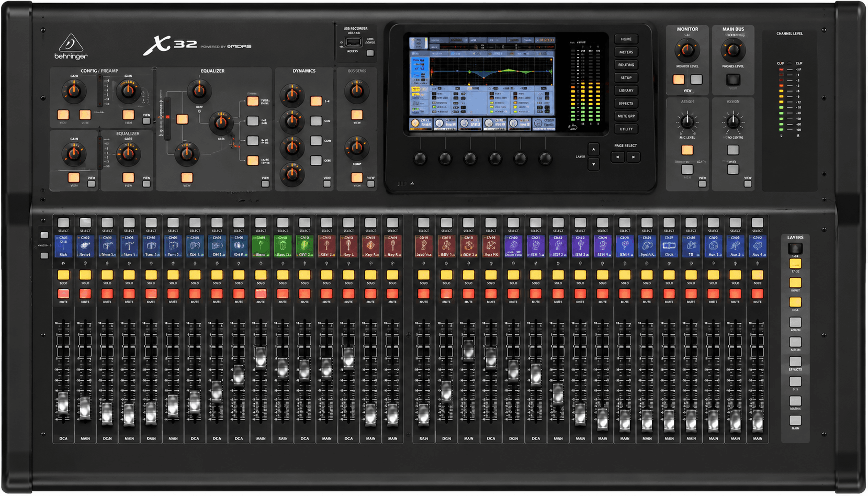Switch to the 17-32 layer
This screenshot has width=868, height=496.
795,264
